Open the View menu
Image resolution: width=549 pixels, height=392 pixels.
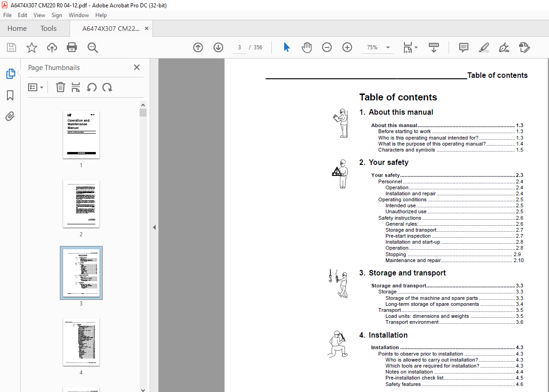click(x=39, y=15)
